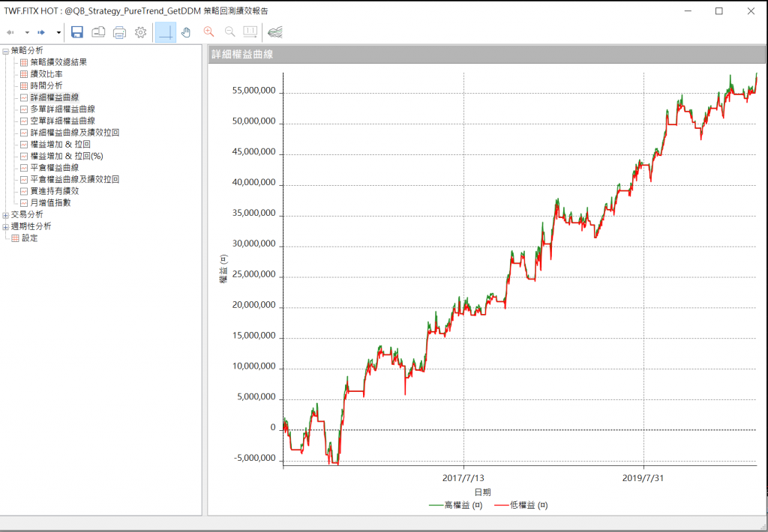The image size is (768, 532).
Task: Select the hand pan tool
Action: coord(187,32)
